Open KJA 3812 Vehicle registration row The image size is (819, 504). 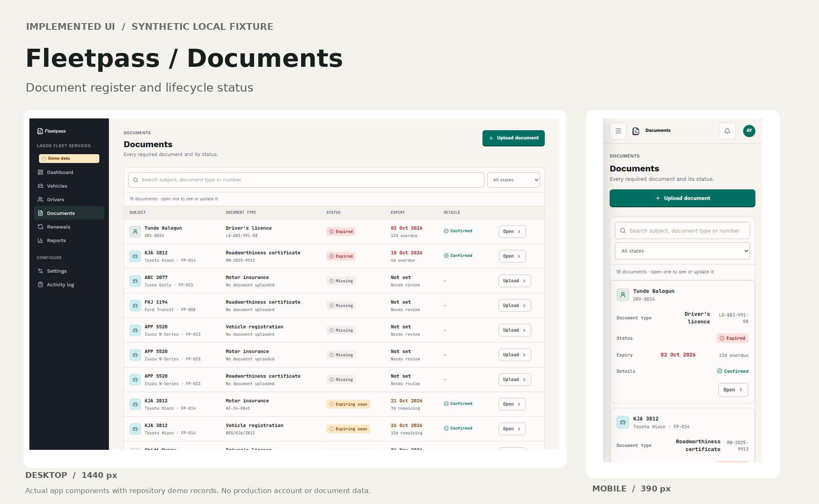(512, 429)
